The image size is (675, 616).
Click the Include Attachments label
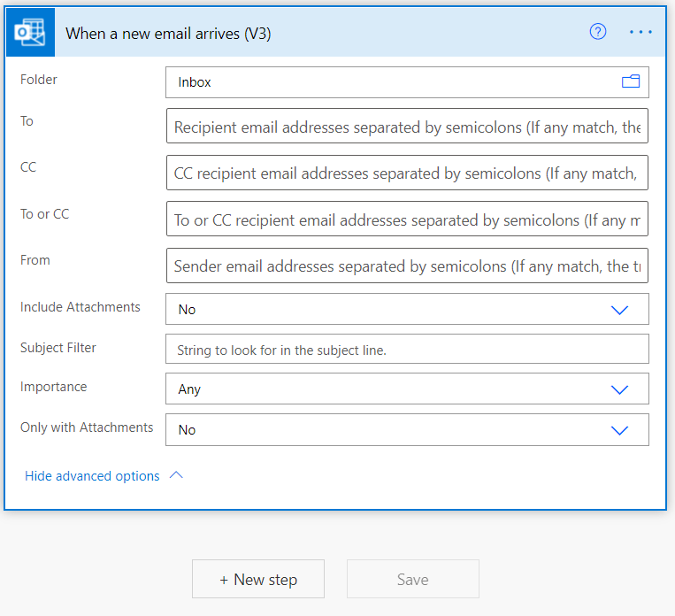coord(81,307)
